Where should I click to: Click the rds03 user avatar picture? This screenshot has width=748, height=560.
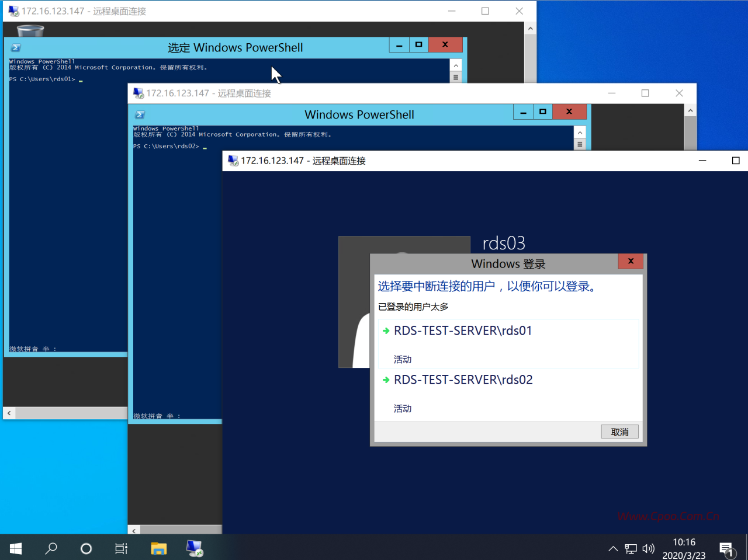pos(354,302)
